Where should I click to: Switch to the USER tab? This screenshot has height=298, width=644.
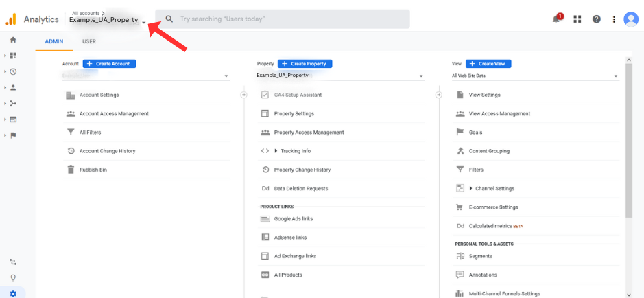pos(89,41)
